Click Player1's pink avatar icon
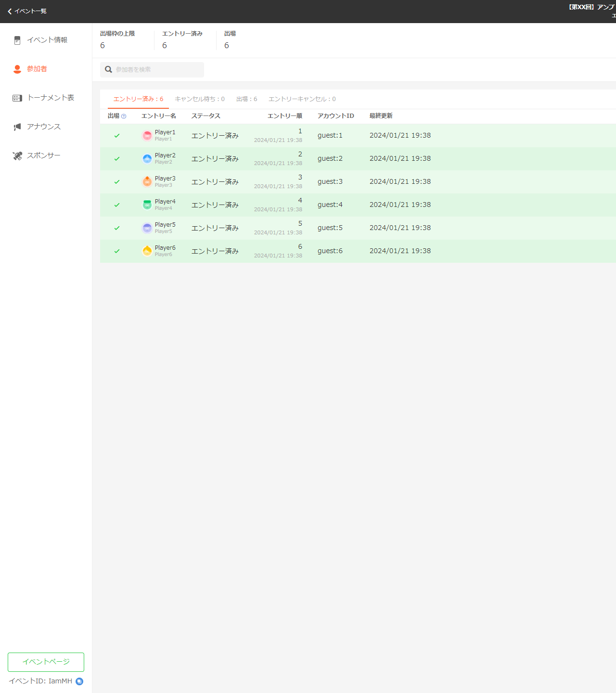The height and width of the screenshot is (693, 616). [x=147, y=136]
